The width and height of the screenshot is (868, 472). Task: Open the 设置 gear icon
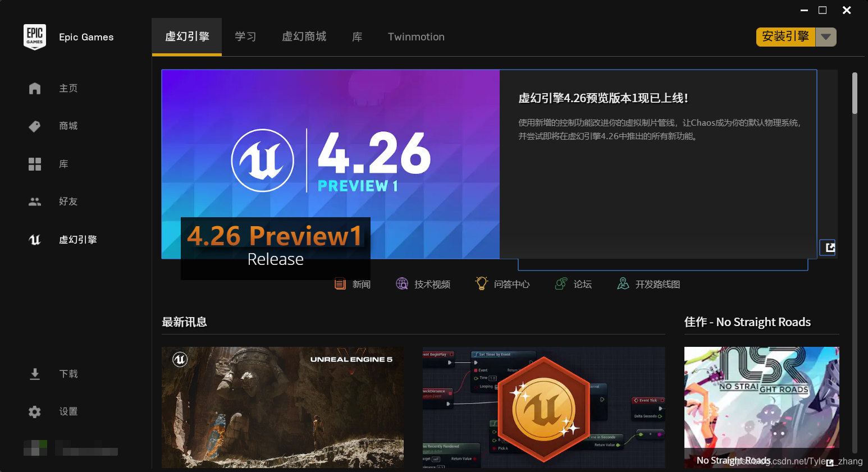click(35, 412)
